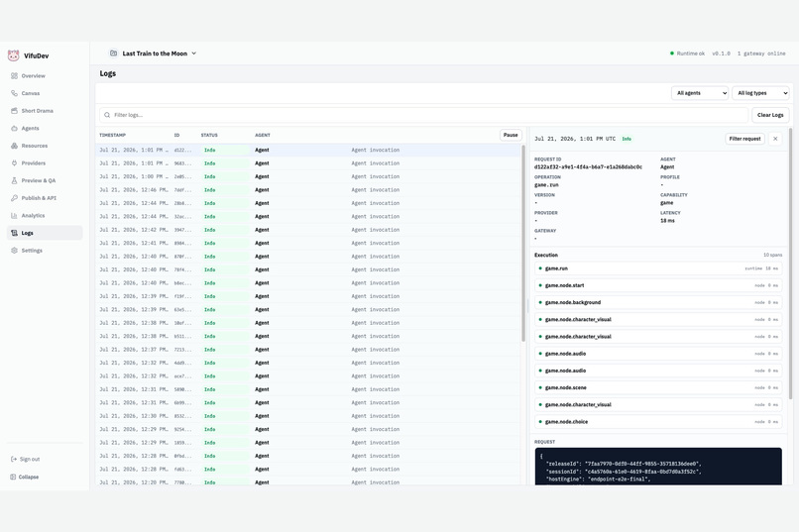Select the log row at 12:20 PM
Screen dimensions: 799x532
308,482
